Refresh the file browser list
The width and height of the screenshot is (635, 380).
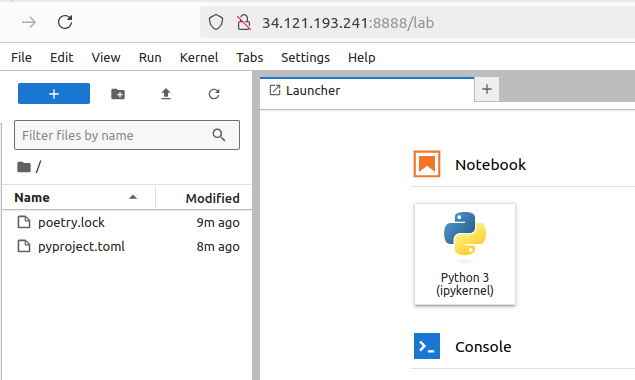(214, 94)
